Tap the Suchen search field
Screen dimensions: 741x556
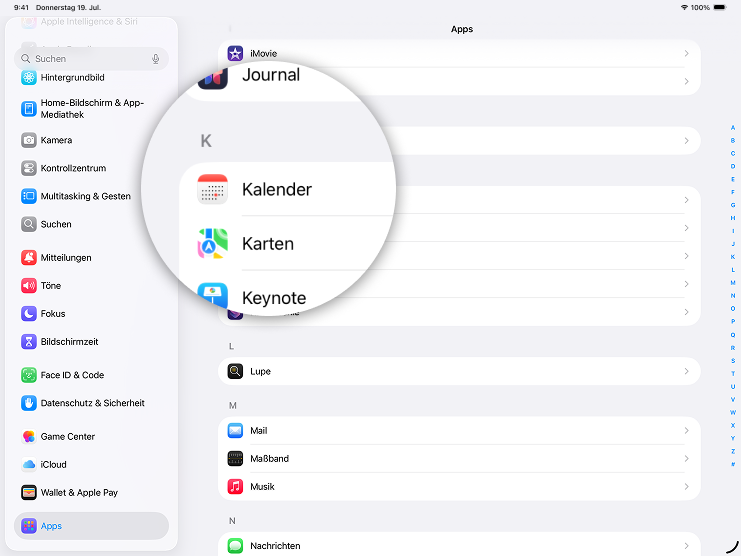85,59
